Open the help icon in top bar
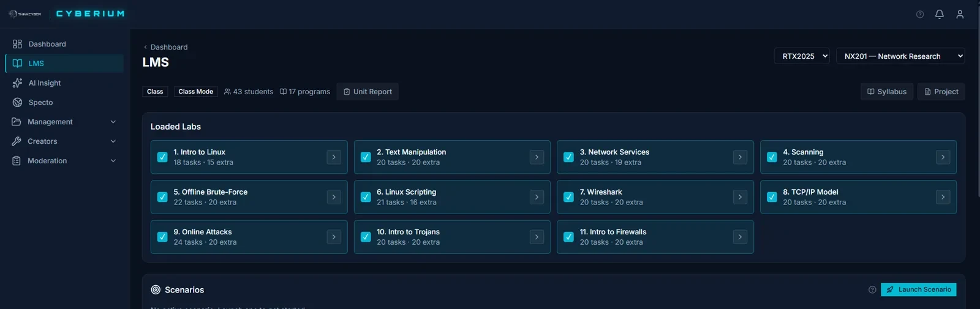 920,14
